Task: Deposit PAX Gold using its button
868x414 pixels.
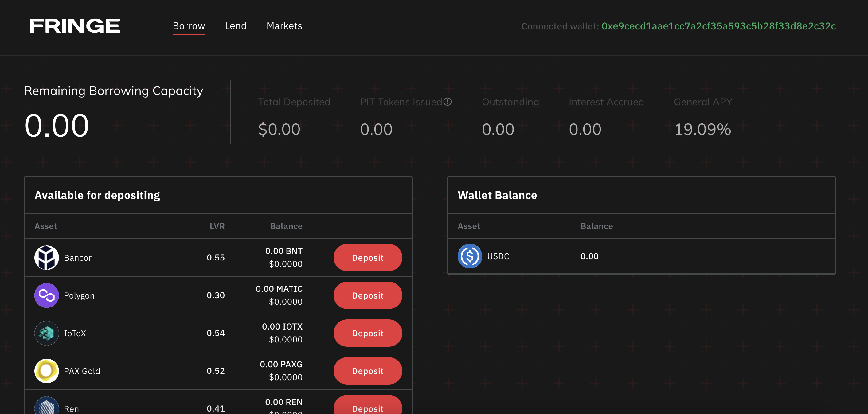Action: point(368,371)
